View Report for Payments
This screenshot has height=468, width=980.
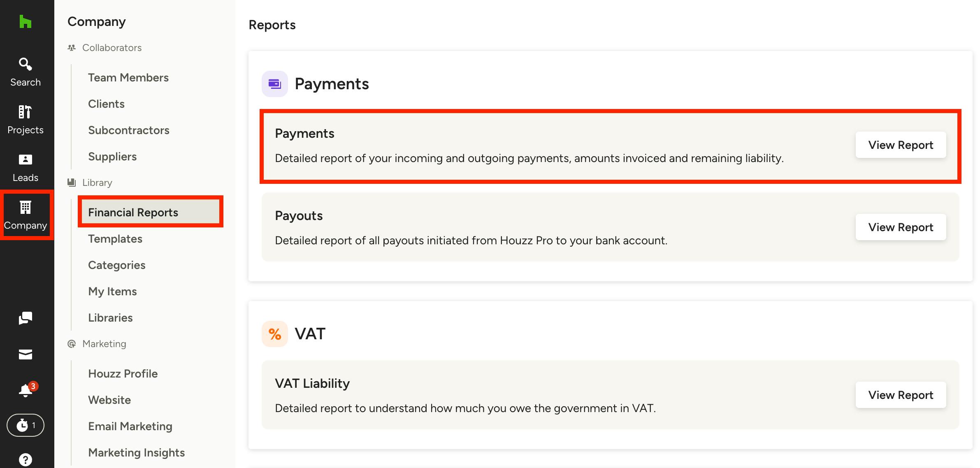(x=901, y=145)
